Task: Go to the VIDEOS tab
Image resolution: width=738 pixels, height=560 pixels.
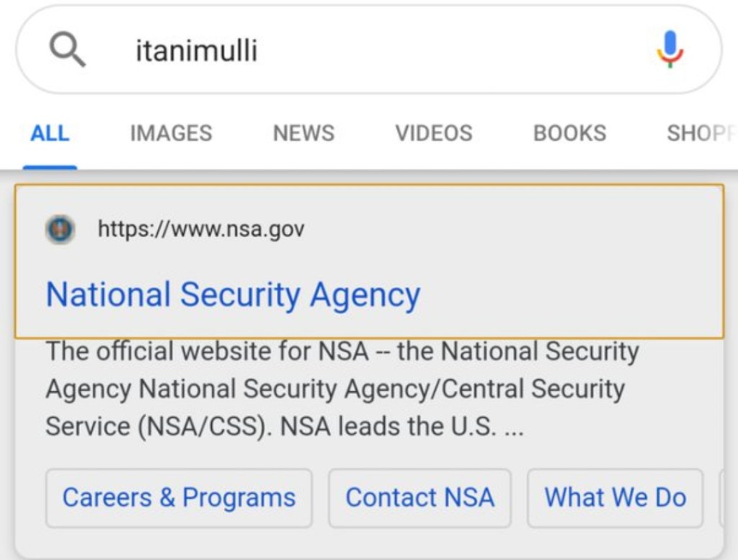Action: (x=433, y=133)
